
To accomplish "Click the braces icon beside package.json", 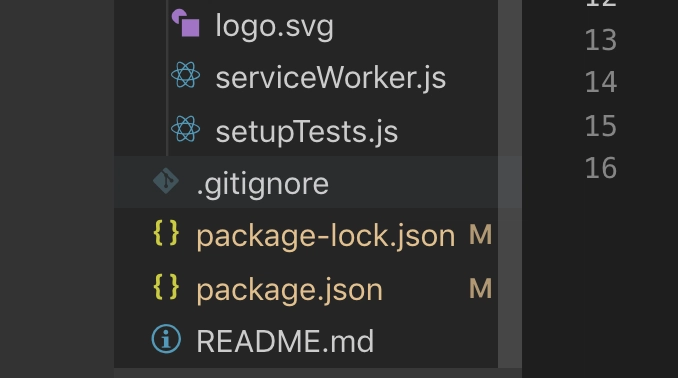I will 166,287.
